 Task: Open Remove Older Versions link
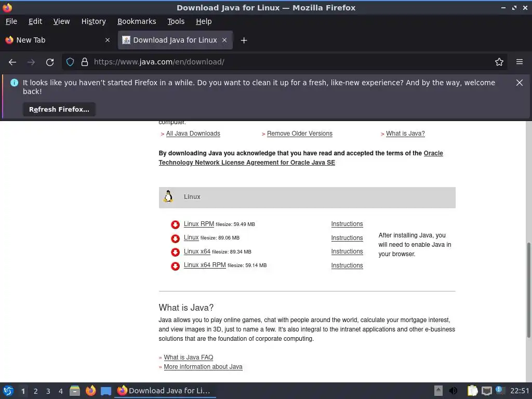tap(300, 134)
